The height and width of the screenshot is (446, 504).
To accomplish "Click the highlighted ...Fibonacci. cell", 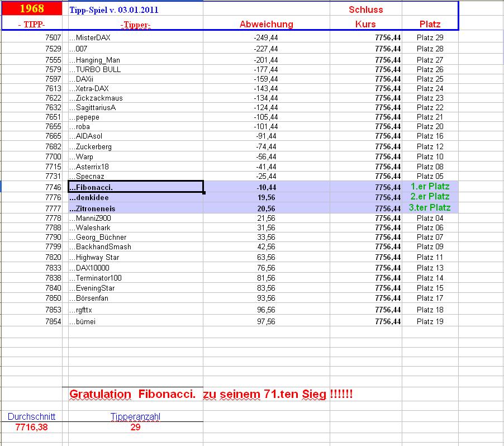I will point(136,187).
